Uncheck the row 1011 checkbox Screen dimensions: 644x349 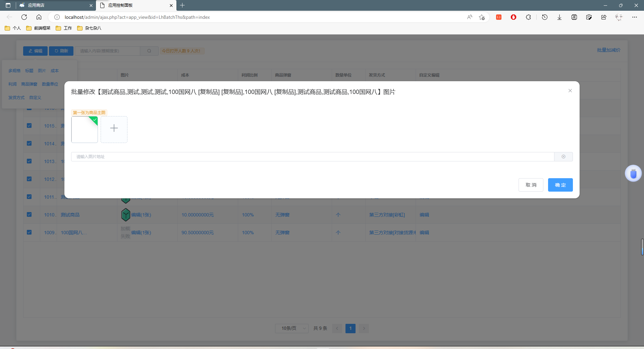pyautogui.click(x=29, y=197)
